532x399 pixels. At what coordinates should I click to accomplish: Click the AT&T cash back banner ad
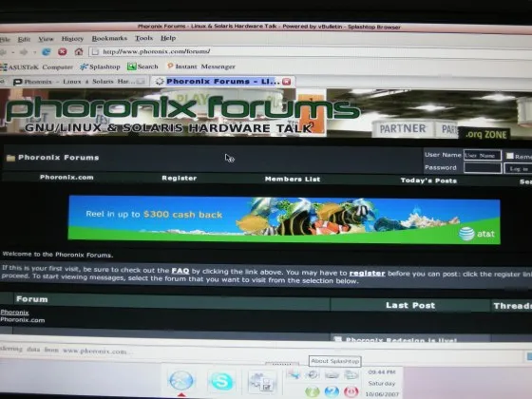click(284, 219)
